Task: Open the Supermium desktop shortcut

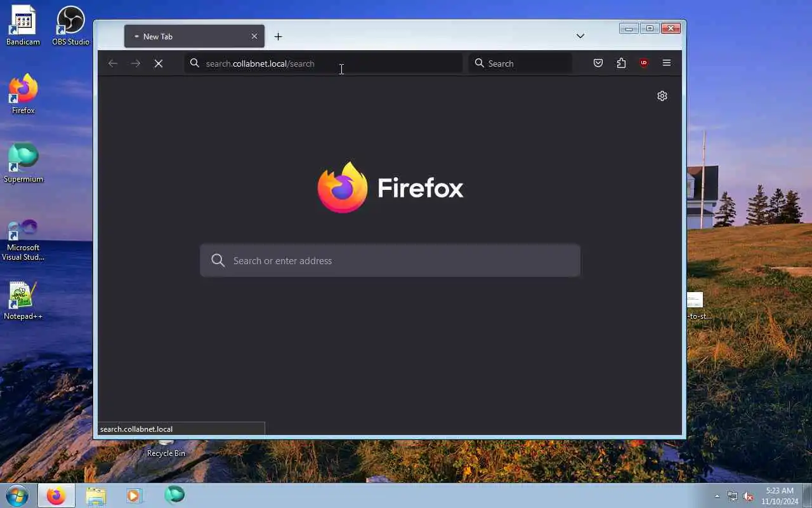Action: [x=23, y=163]
